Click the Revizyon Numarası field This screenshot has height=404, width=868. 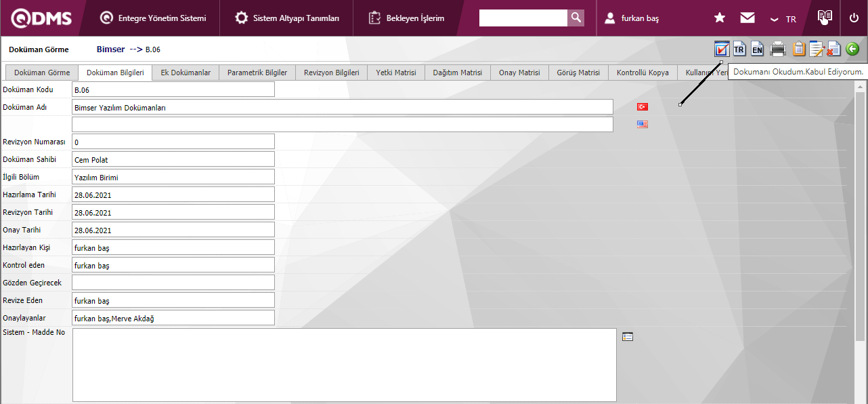click(x=173, y=142)
